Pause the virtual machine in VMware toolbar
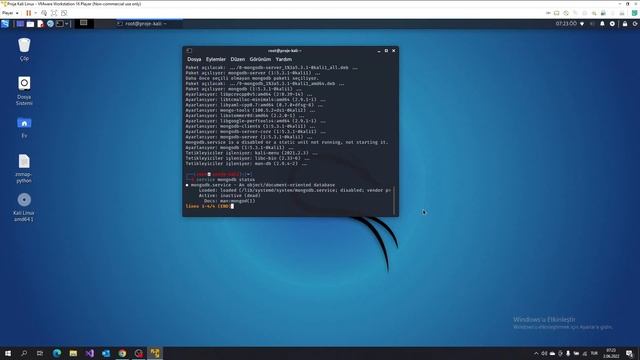 point(29,13)
